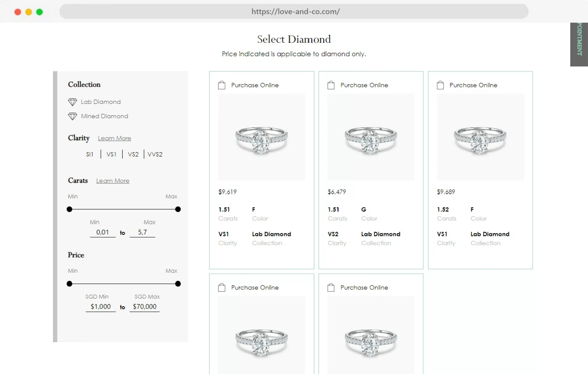
Task: Select VS1 clarity filter
Action: [x=111, y=154]
